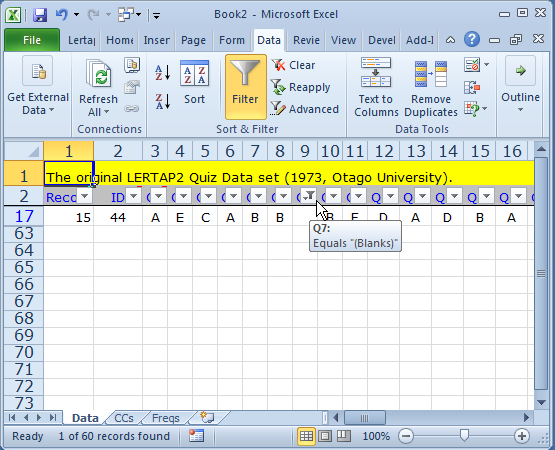
Task: Click the vertical scrollbar thumb
Action: tap(541, 273)
